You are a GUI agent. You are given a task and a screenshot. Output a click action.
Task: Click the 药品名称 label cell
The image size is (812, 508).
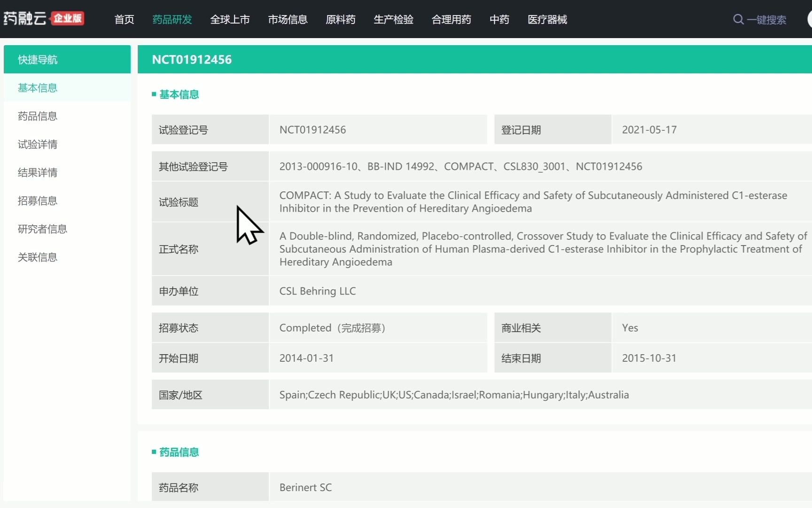(210, 487)
